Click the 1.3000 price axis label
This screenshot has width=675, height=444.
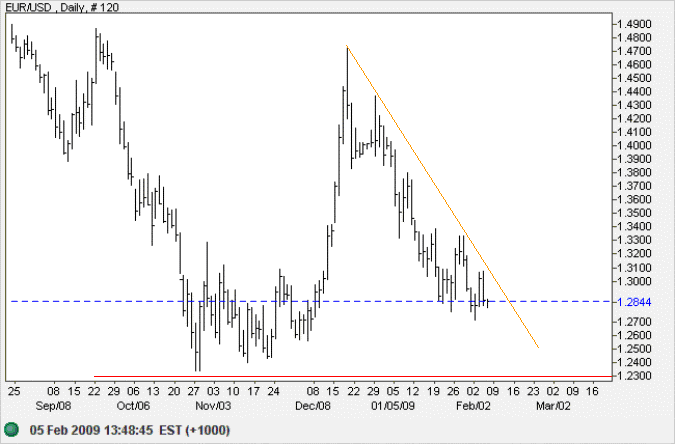[x=634, y=281]
